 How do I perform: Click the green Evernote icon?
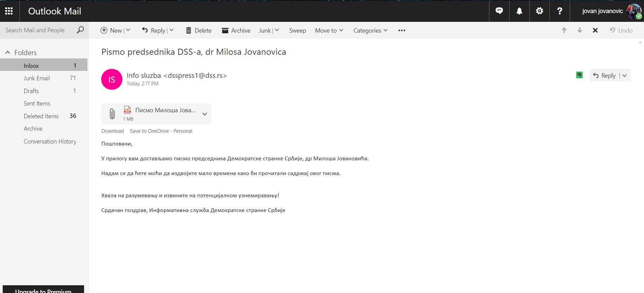coord(579,75)
